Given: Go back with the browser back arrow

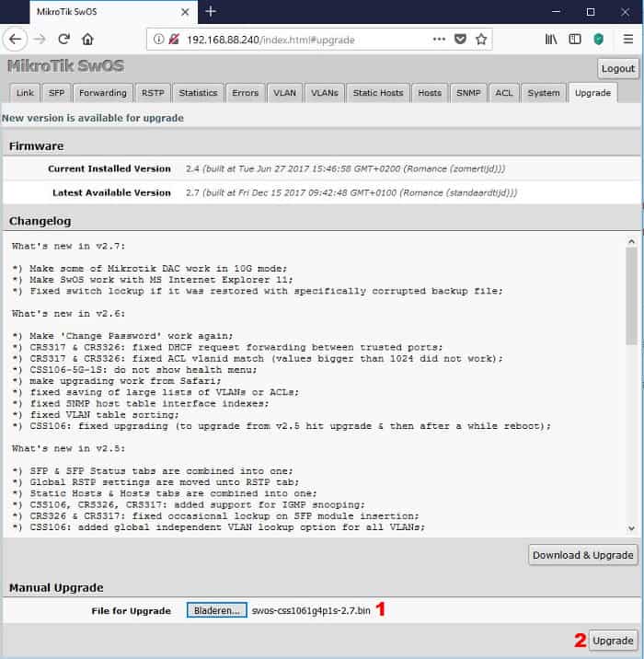Looking at the screenshot, I should point(15,40).
